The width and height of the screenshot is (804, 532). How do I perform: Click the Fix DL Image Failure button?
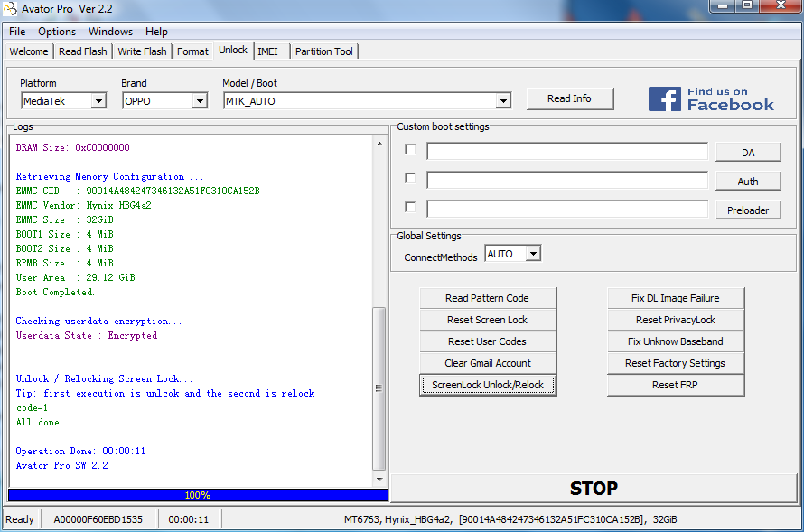tap(676, 298)
